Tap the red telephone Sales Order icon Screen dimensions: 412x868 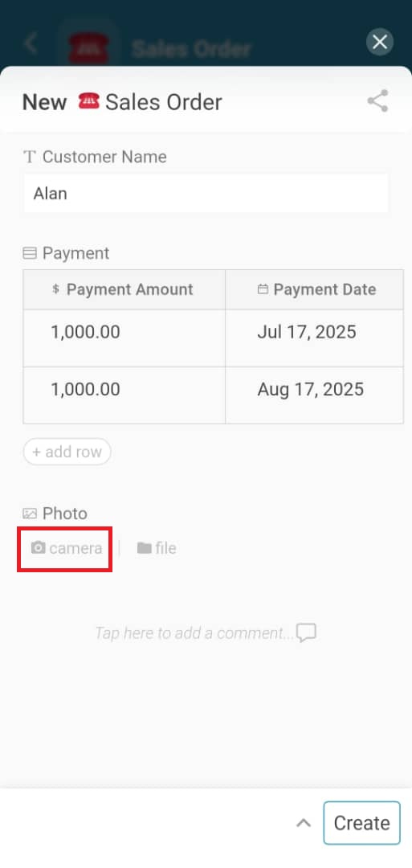pos(88,101)
